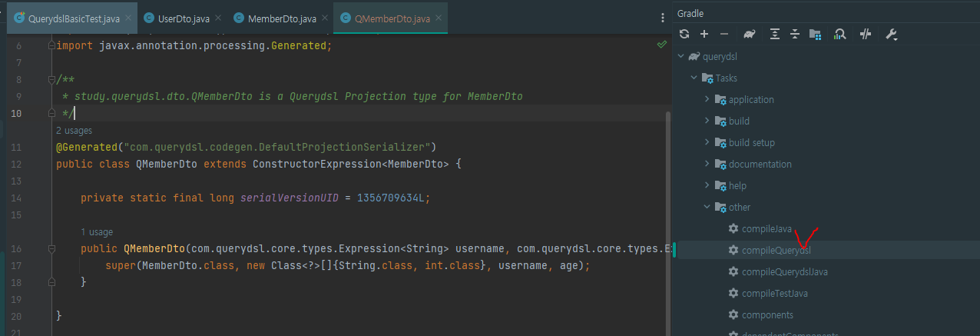Screen dimensions: 980x336
Task: Reload all Gradle projects
Action: 684,34
